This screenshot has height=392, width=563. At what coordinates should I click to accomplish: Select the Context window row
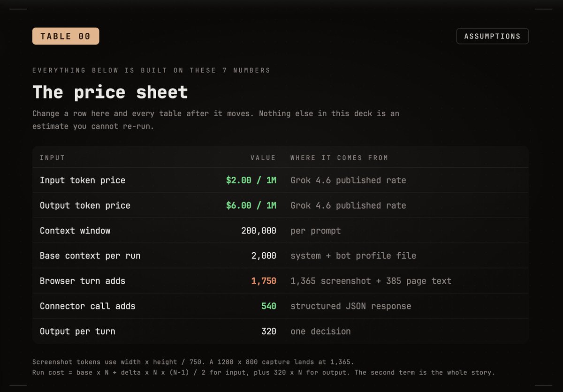pyautogui.click(x=281, y=231)
